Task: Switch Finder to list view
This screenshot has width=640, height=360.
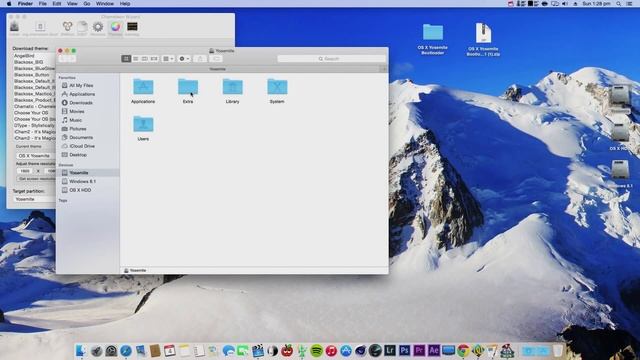Action: 136,59
